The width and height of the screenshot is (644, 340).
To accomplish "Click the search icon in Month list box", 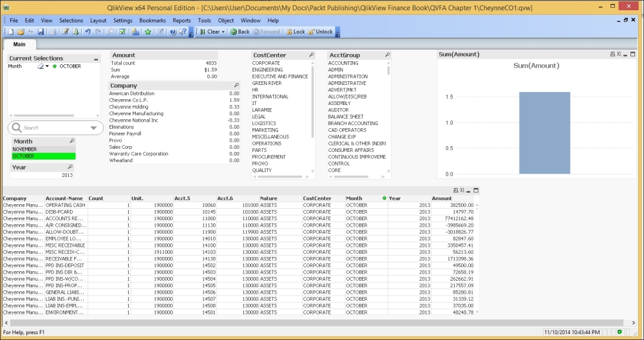I will pos(72,141).
